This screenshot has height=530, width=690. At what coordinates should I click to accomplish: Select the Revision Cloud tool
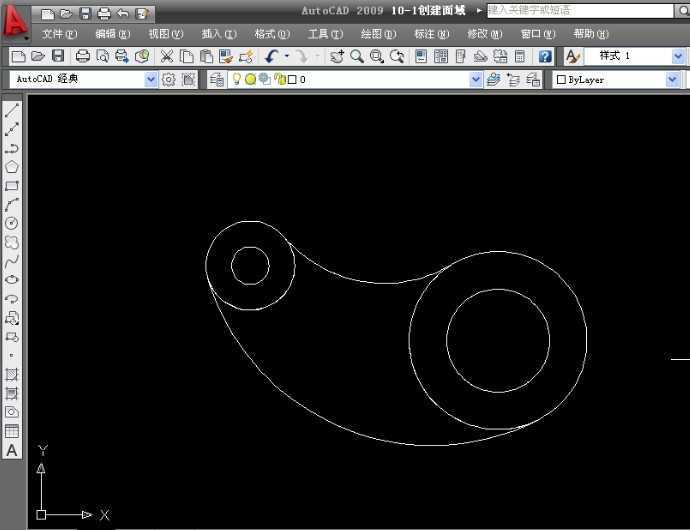pyautogui.click(x=12, y=242)
